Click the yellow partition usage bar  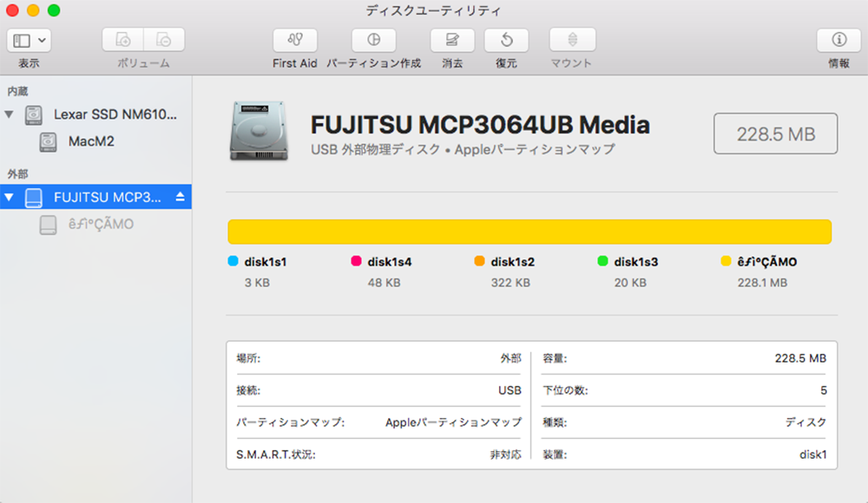(529, 232)
